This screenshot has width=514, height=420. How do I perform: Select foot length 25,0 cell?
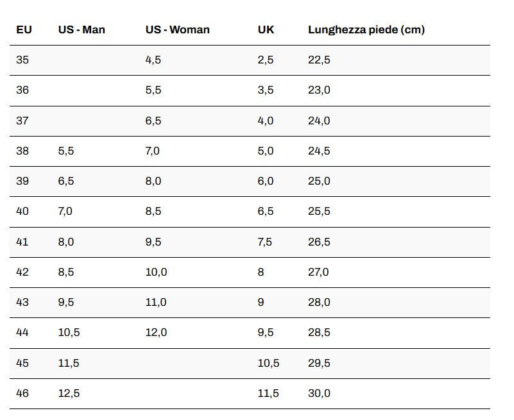(319, 181)
